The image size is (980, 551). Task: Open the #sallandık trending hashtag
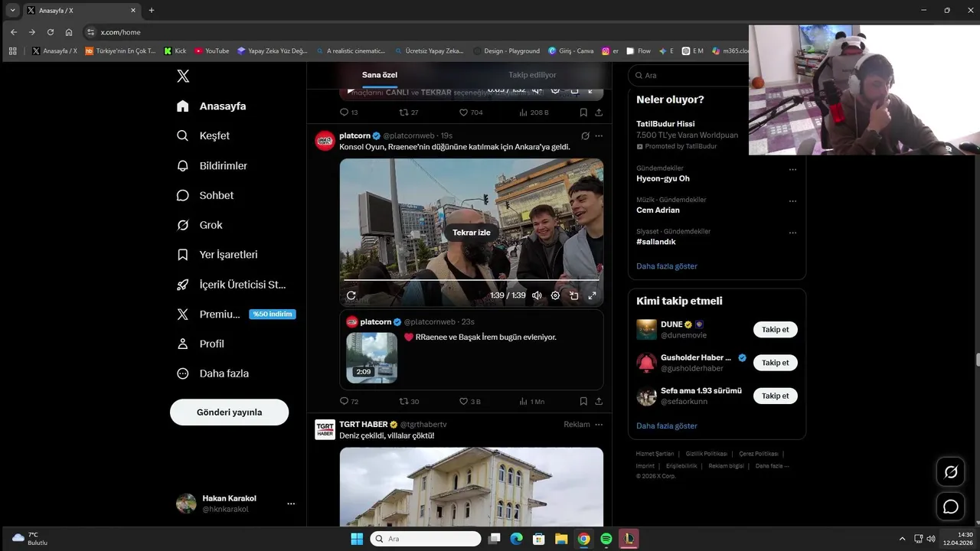(x=656, y=242)
